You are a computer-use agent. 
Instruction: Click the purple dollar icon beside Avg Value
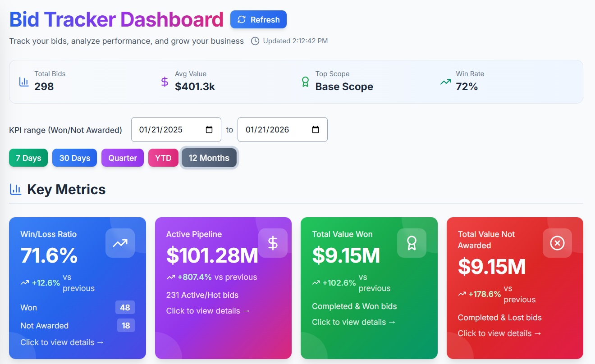165,82
